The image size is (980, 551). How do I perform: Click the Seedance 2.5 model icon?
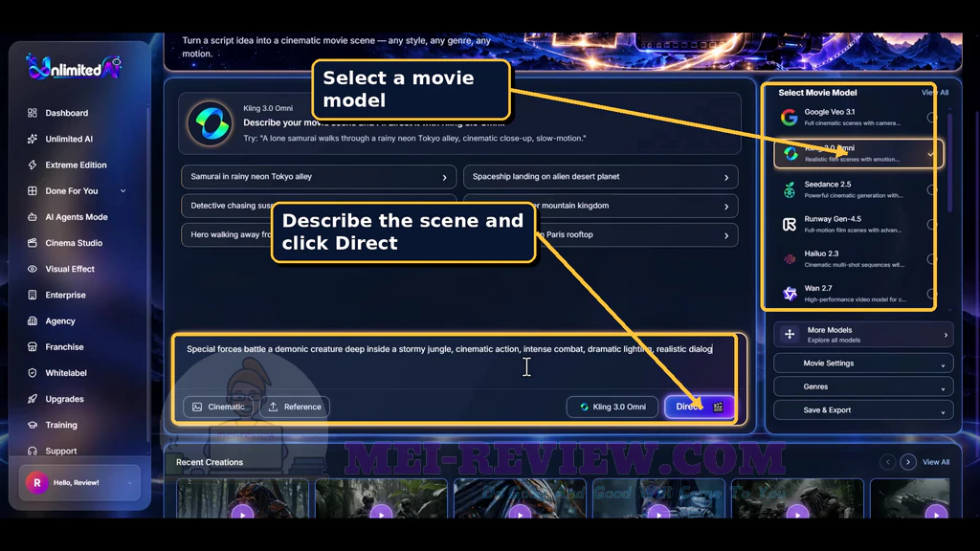pyautogui.click(x=790, y=190)
